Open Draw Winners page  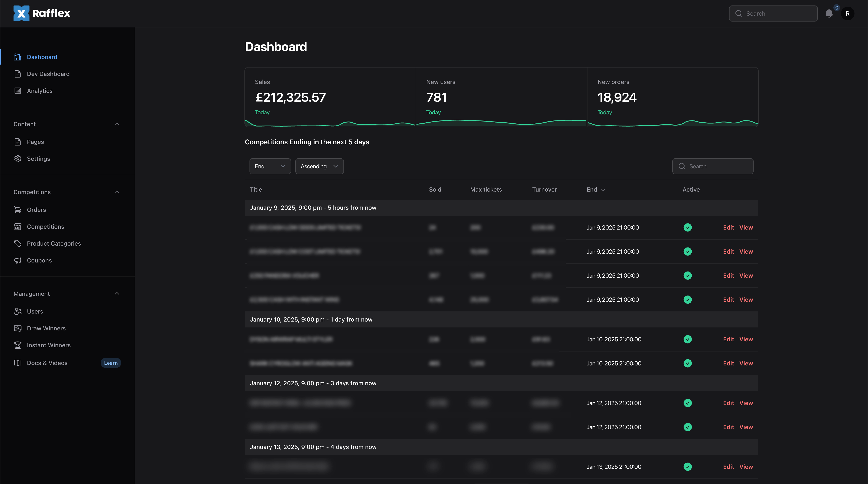46,328
